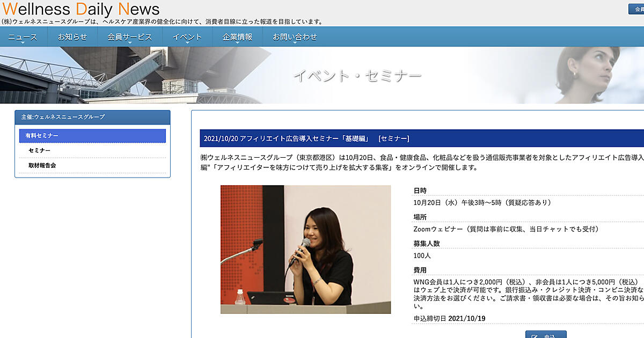The image size is (644, 338).
Task: Go to the お知らせ menu item
Action: pos(72,37)
